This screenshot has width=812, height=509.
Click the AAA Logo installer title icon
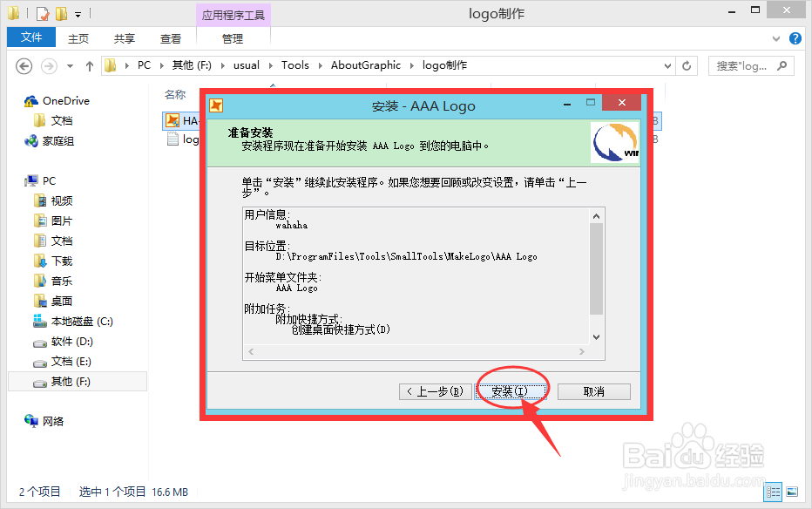pyautogui.click(x=216, y=105)
